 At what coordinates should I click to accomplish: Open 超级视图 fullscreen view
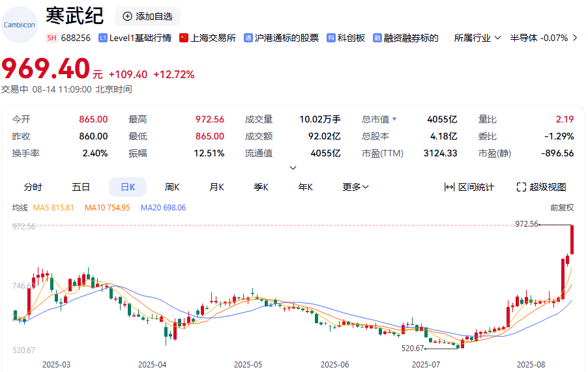click(541, 187)
